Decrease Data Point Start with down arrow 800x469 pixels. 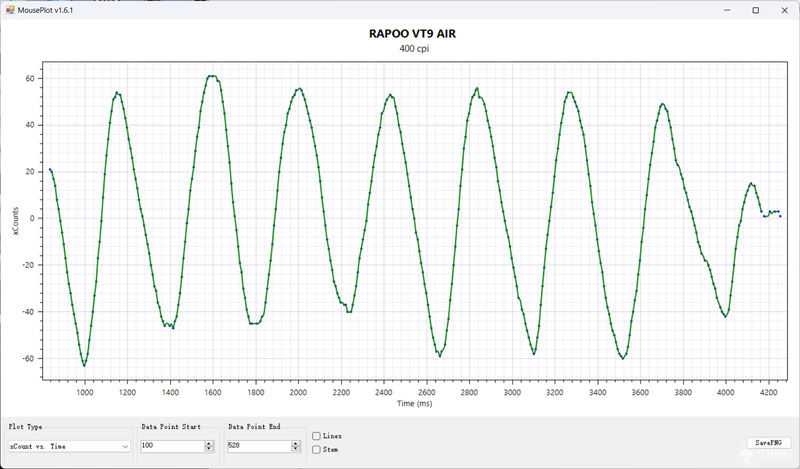[x=209, y=449]
